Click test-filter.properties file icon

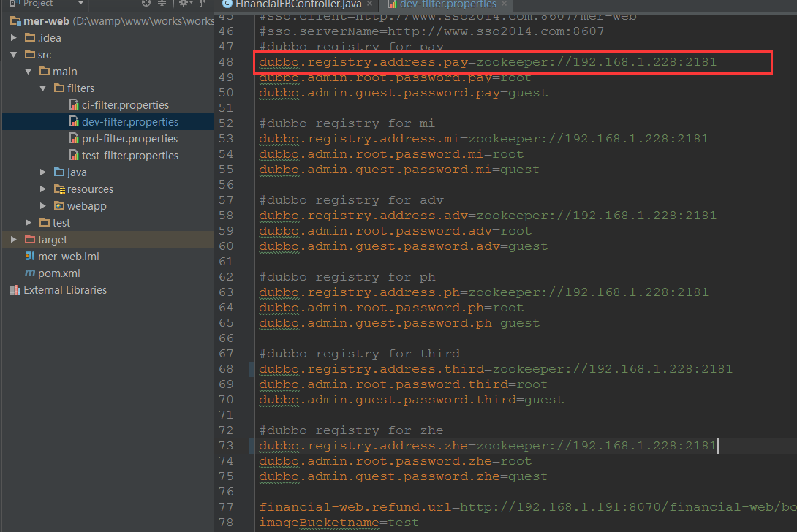pyautogui.click(x=74, y=155)
